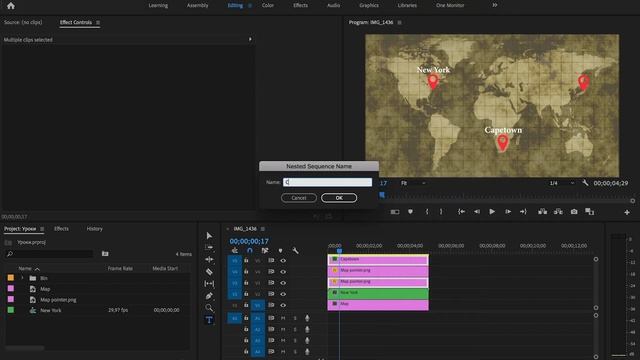Open Program monitor settings wrench
Image resolution: width=640 pixels, height=360 pixels.
pyautogui.click(x=585, y=183)
